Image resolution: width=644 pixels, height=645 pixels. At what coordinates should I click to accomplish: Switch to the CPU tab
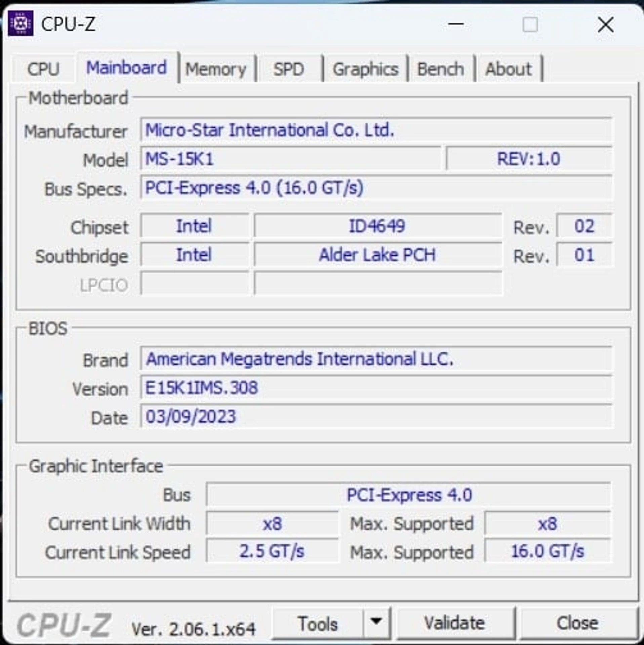coord(43,69)
